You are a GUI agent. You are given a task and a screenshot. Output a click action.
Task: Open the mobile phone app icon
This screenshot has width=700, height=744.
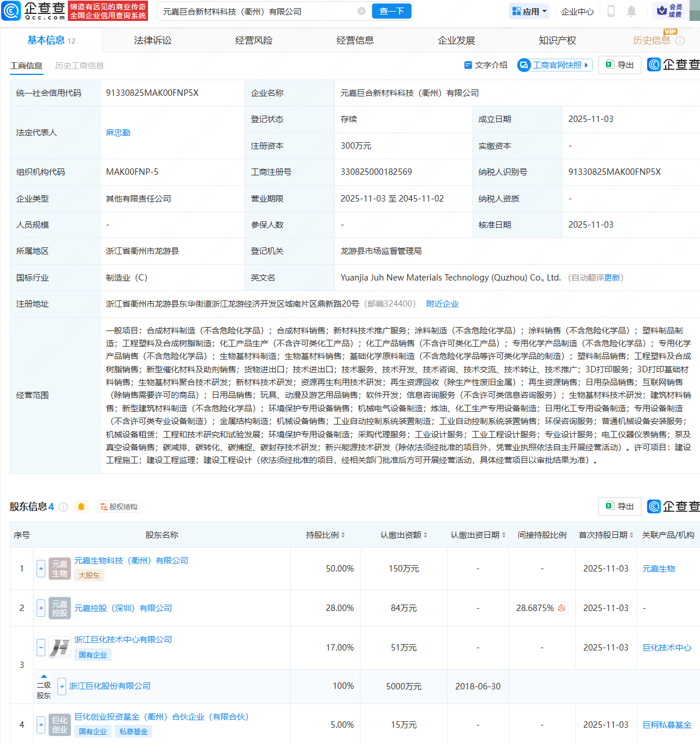pos(611,11)
